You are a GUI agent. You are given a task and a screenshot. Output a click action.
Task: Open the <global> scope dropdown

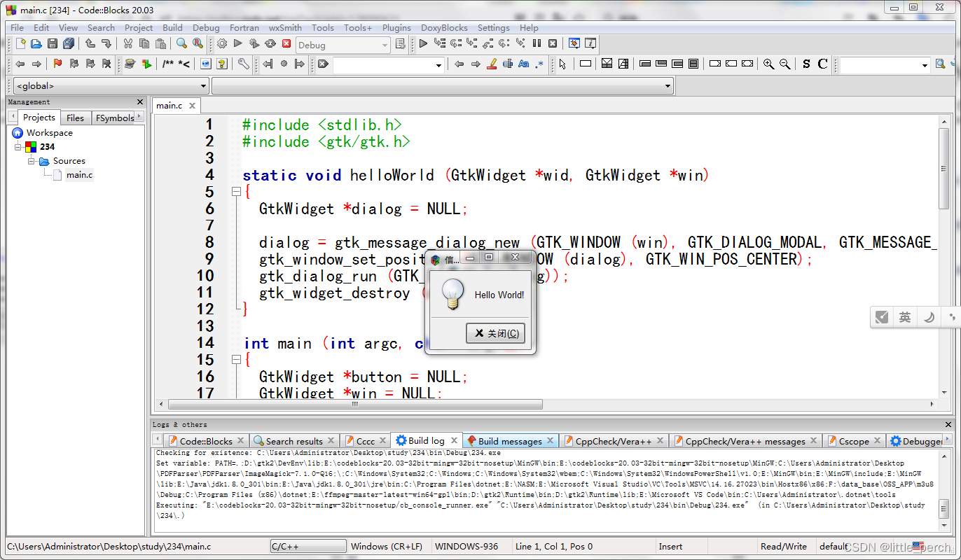point(201,85)
